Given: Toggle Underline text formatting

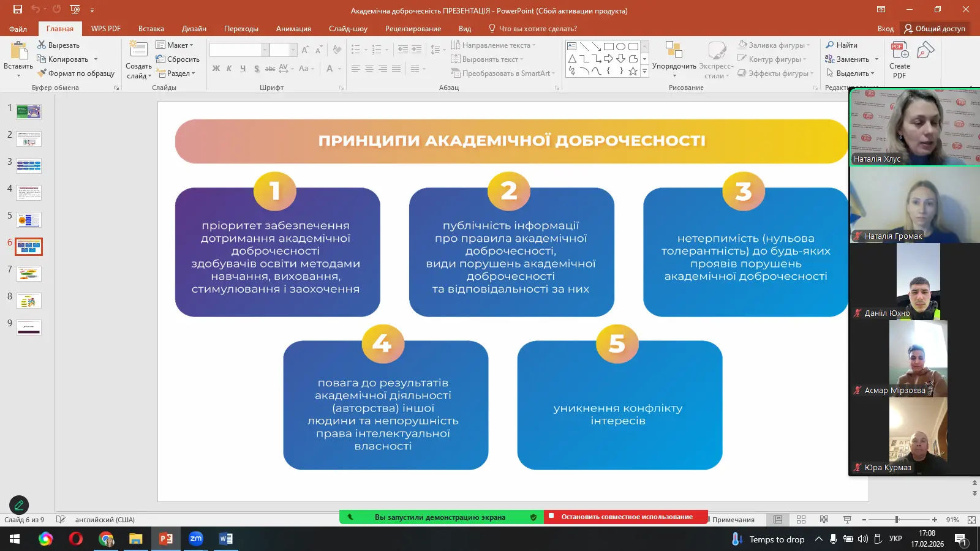Looking at the screenshot, I should click(243, 69).
